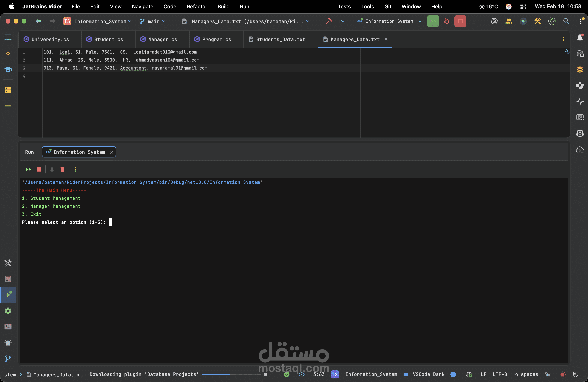This screenshot has height=382, width=588.
Task: Click the Build hammer icon
Action: click(x=329, y=21)
